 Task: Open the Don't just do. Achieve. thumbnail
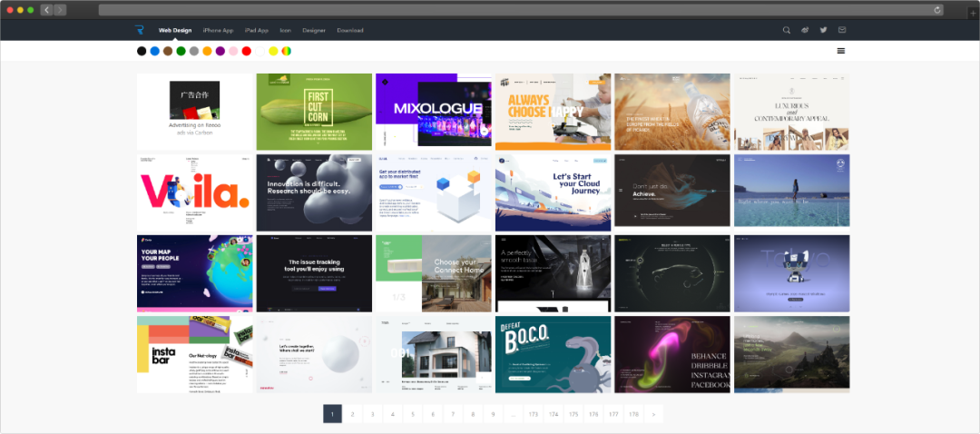coord(672,190)
